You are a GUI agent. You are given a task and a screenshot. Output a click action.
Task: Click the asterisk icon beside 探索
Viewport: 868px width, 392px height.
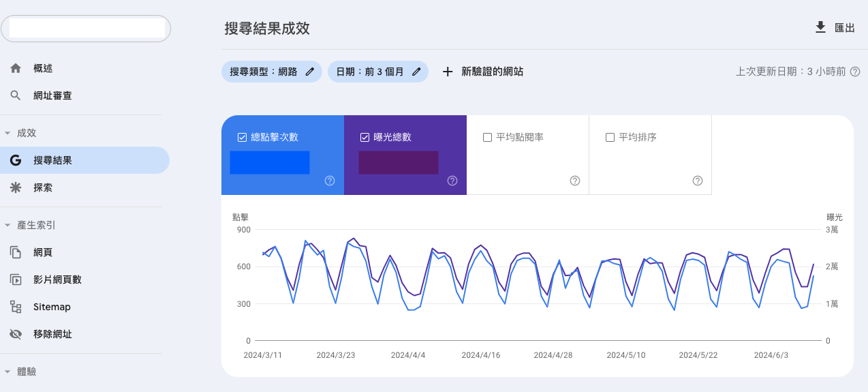16,187
